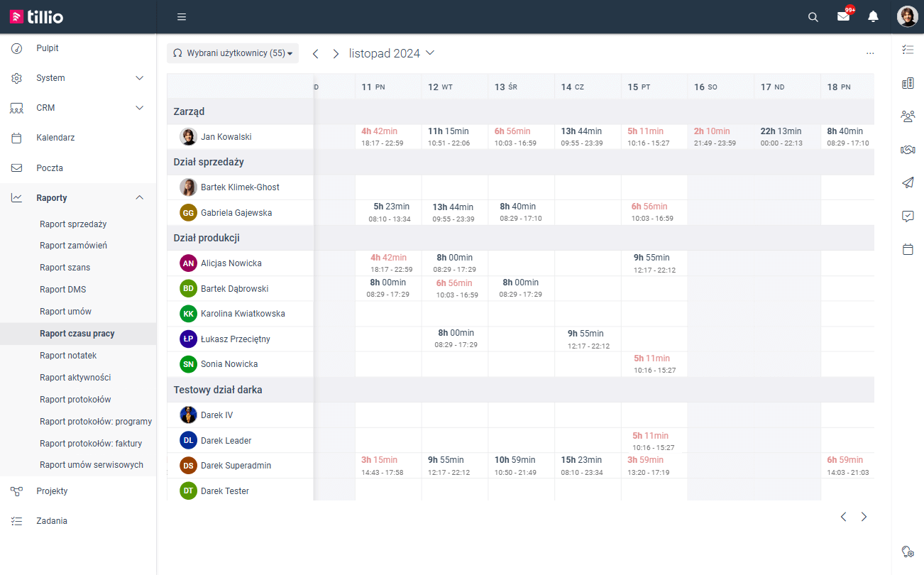
Task: Click Sonia Nowicka's 5h 11min entry
Action: [654, 364]
